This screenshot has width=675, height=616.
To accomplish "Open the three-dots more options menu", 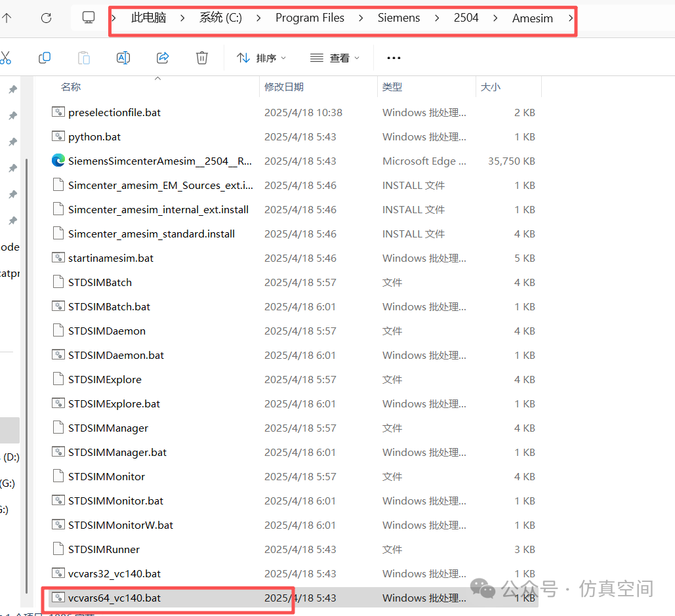I will click(394, 58).
